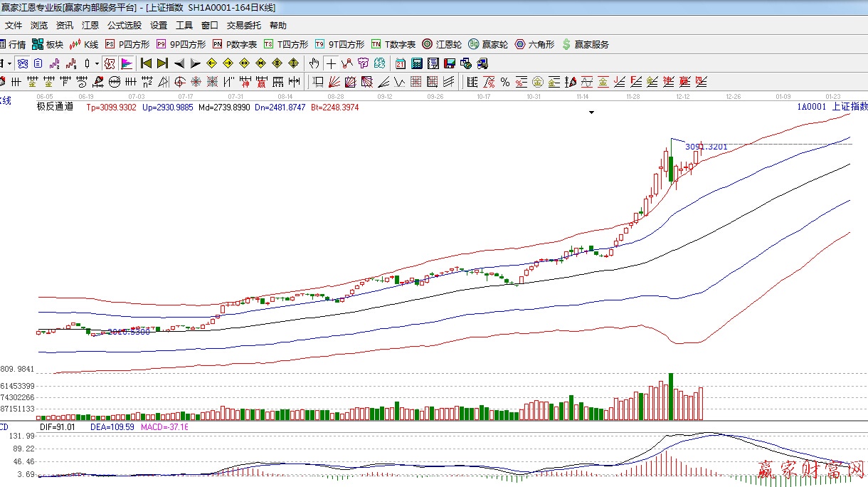
Task: Open the calculator icon
Action: (x=417, y=63)
